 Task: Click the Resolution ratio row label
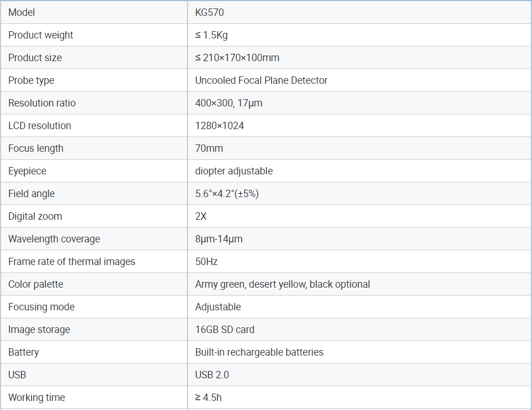42,103
